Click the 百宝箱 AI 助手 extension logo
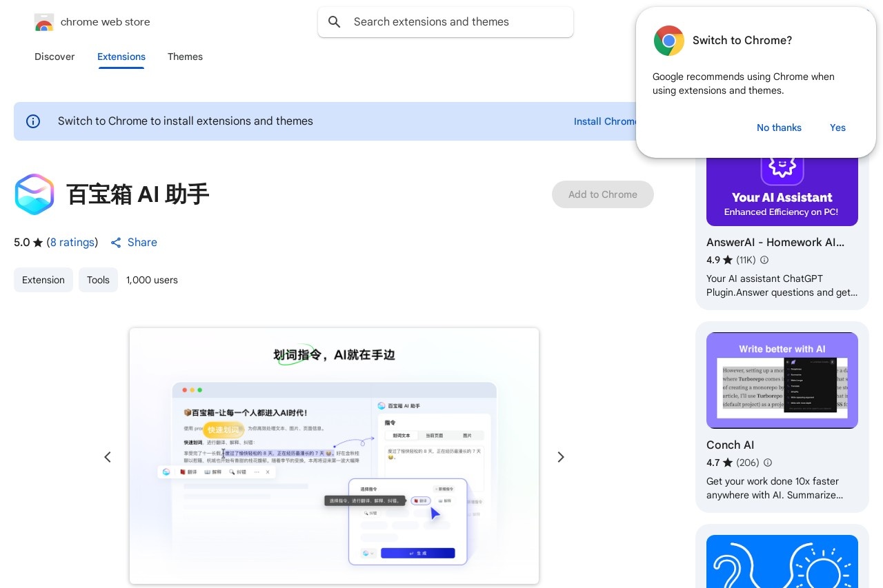 coord(34,194)
